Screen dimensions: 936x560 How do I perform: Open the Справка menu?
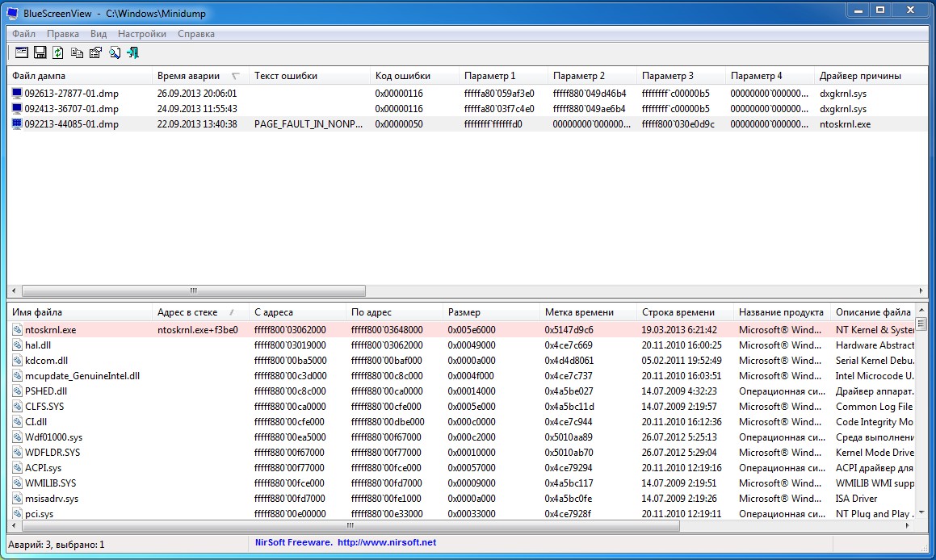195,34
